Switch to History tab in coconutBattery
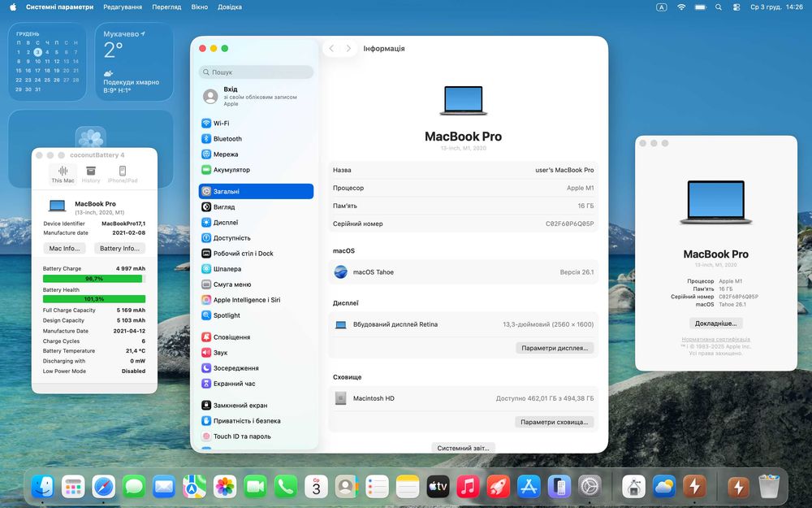Image resolution: width=812 pixels, height=508 pixels. (91, 174)
